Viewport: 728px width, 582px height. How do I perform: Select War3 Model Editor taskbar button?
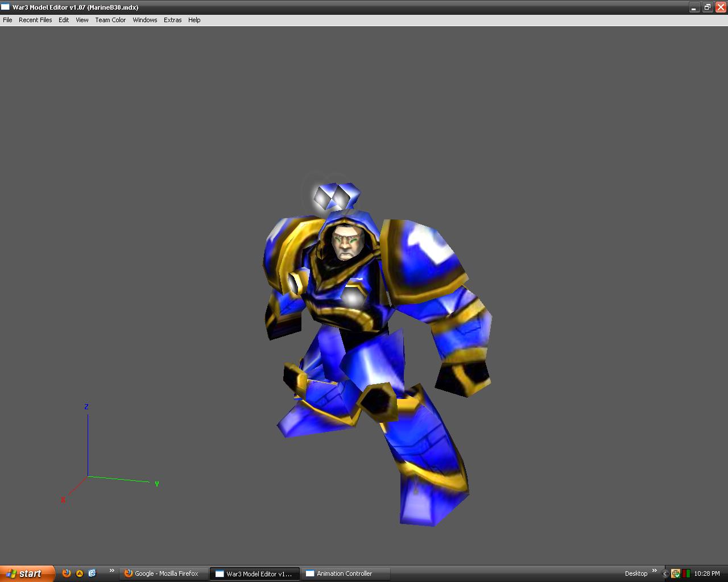tap(254, 573)
